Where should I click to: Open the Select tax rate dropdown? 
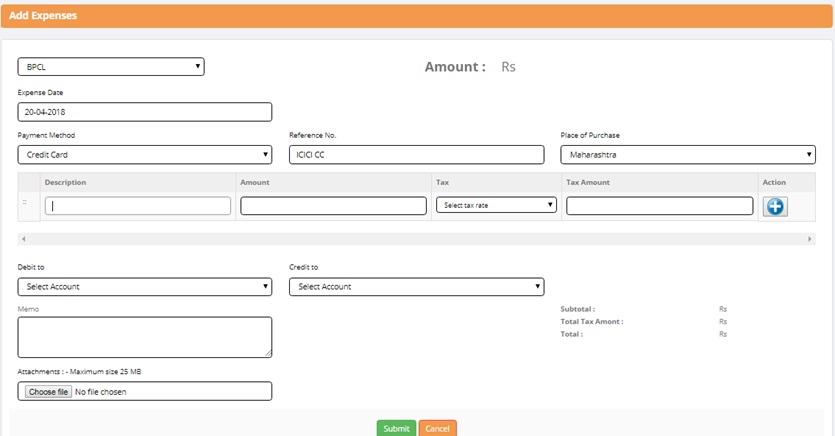[496, 205]
